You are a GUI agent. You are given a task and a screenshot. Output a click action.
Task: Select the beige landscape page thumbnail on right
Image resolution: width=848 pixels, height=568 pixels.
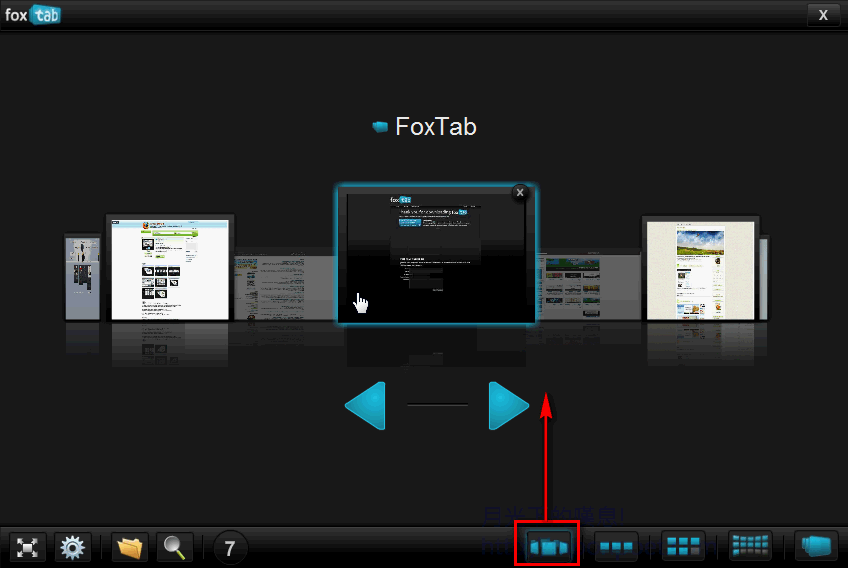700,268
